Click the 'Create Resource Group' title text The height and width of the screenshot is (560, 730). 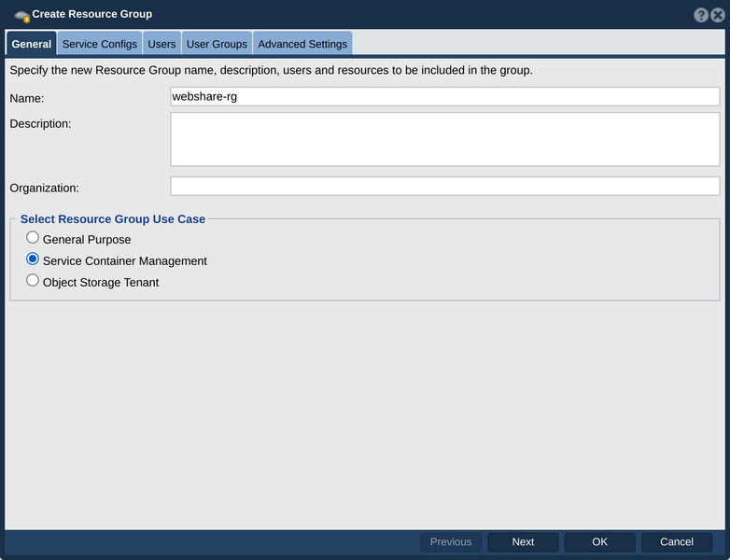pos(92,14)
